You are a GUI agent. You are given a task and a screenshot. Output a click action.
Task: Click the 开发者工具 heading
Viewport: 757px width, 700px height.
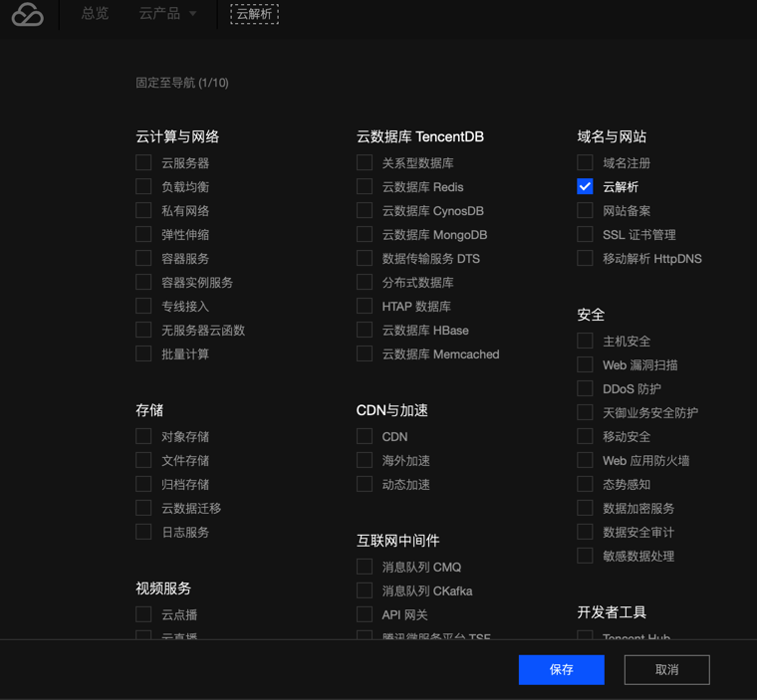612,612
